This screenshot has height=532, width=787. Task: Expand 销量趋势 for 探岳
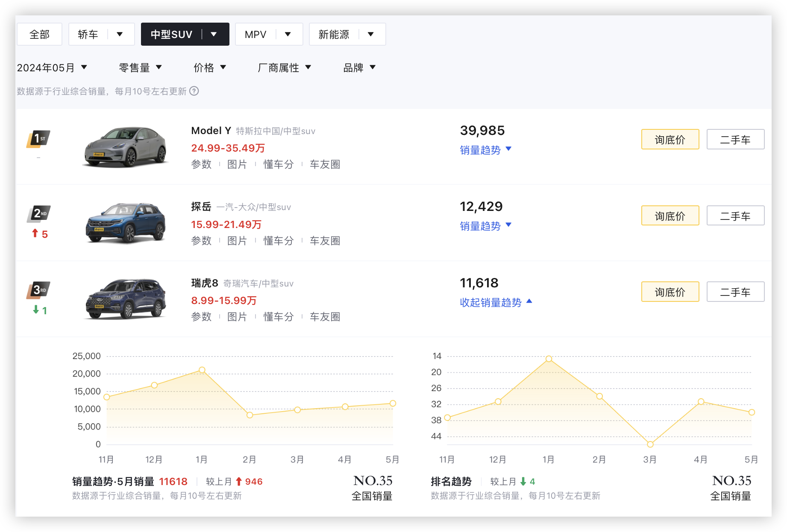[x=485, y=226]
